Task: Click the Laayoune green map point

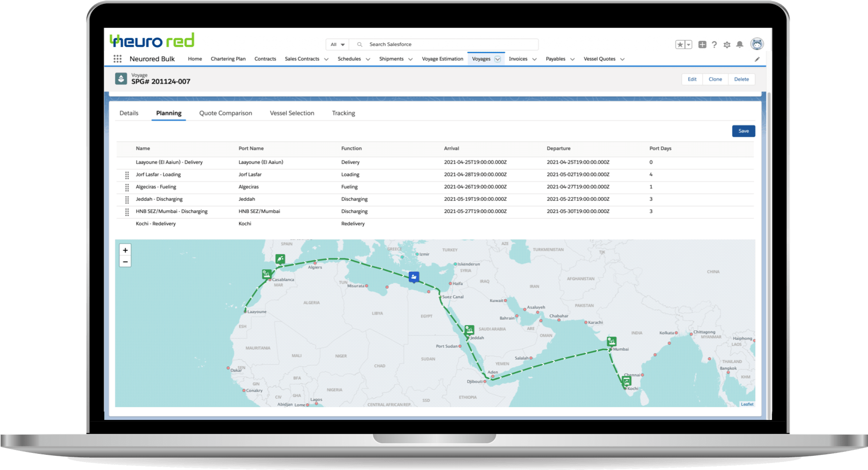Action: click(245, 311)
